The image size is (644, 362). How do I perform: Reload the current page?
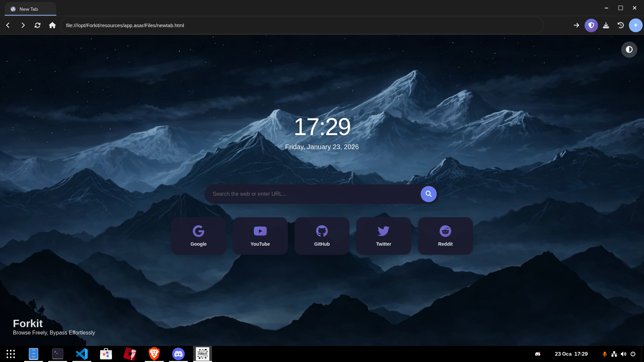tap(38, 25)
